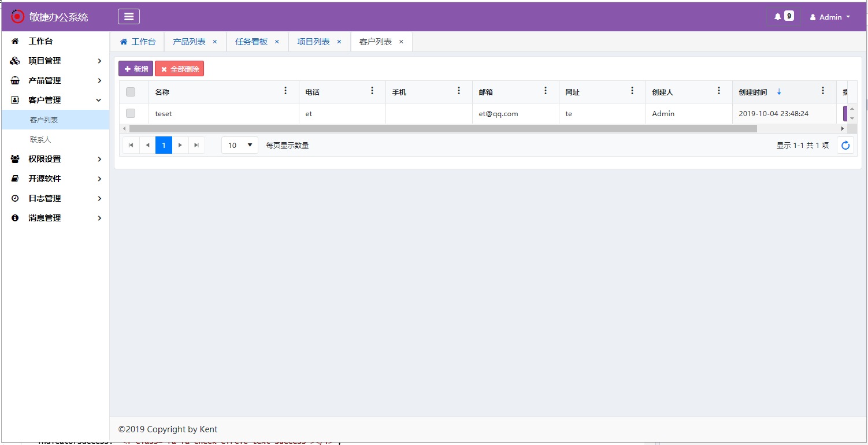Screen dimensions: 868x445
Task: Expand the 日志管理 menu chevron
Action: (x=99, y=198)
